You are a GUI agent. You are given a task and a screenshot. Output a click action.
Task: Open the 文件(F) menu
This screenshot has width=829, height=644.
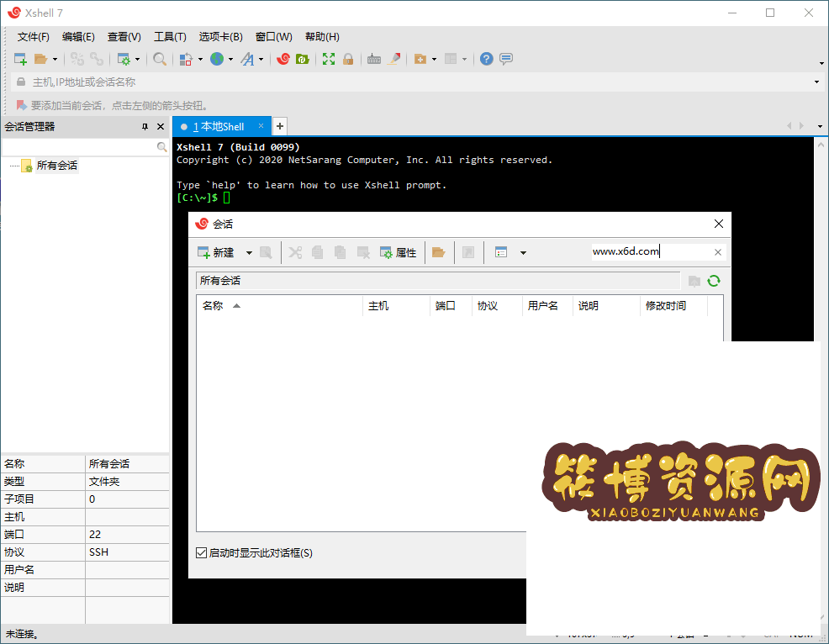(x=34, y=36)
